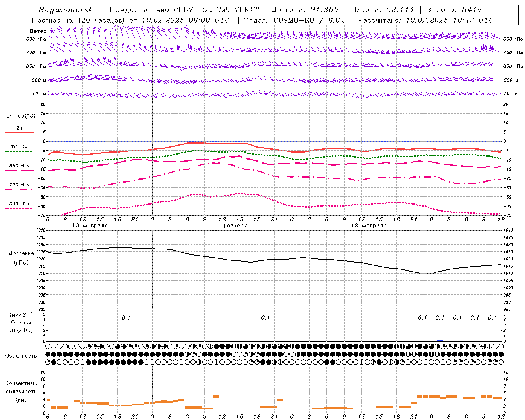Click the Тем-ра(°C) panel label
The image size is (525, 420).
point(19,116)
